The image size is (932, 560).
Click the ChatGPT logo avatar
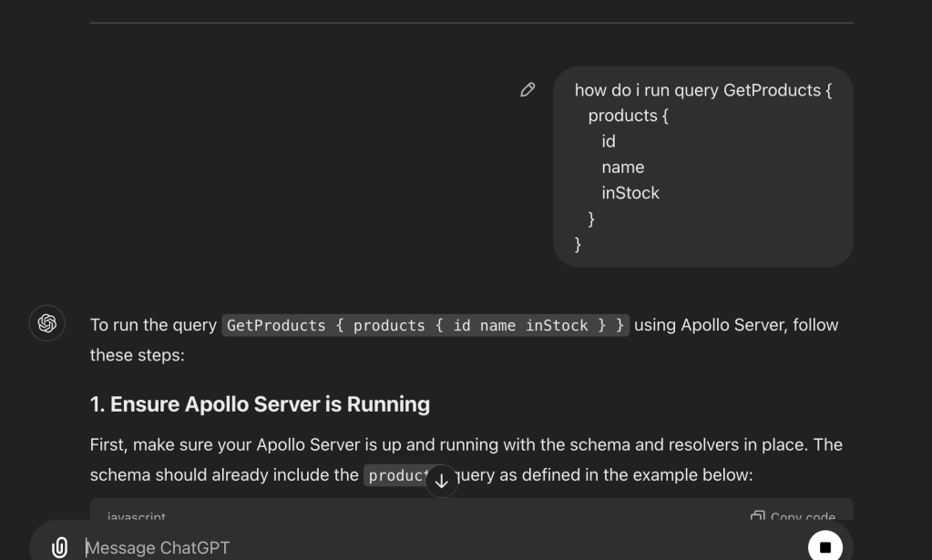47,323
